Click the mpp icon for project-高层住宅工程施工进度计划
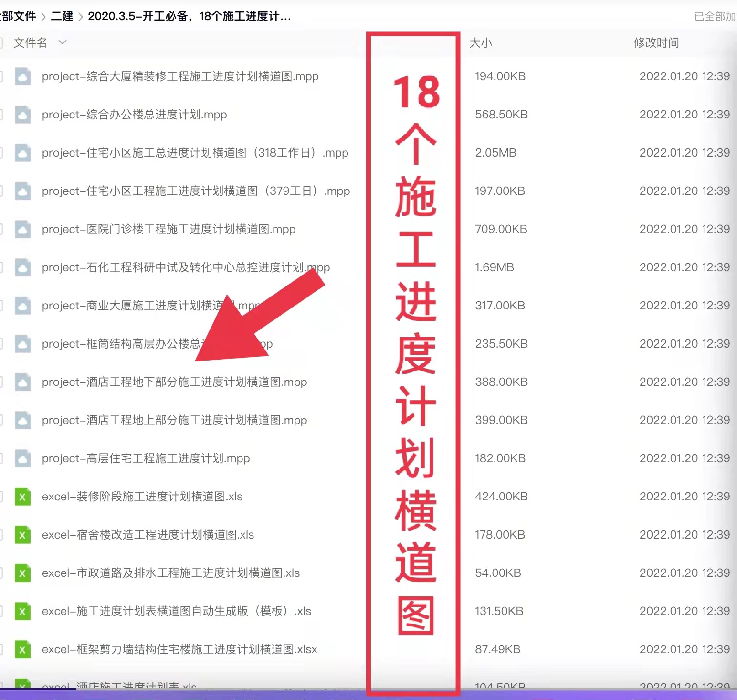Image resolution: width=737 pixels, height=700 pixels. click(22, 458)
